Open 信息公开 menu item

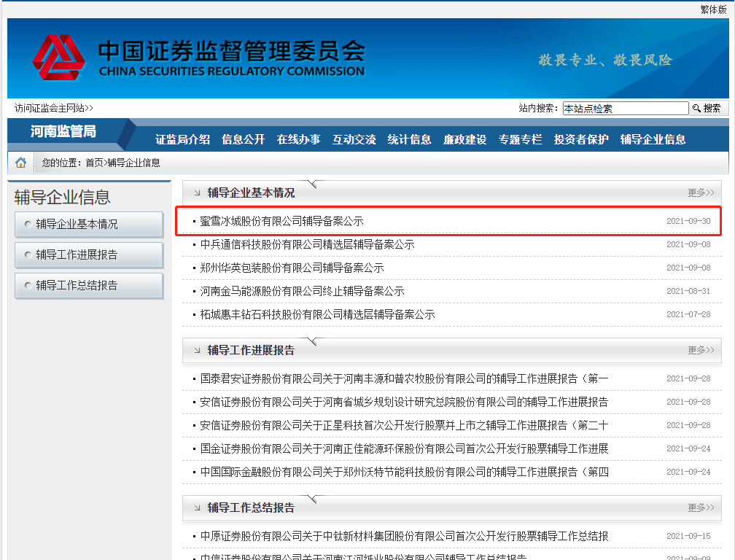244,139
